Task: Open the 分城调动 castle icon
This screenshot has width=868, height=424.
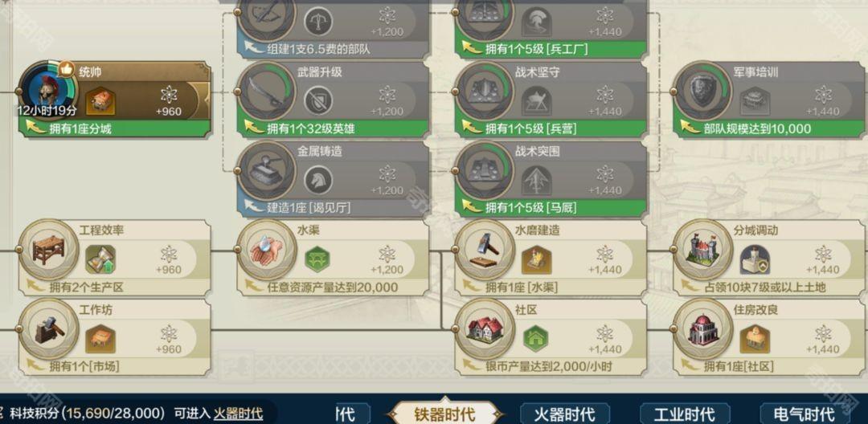Action: tap(702, 249)
